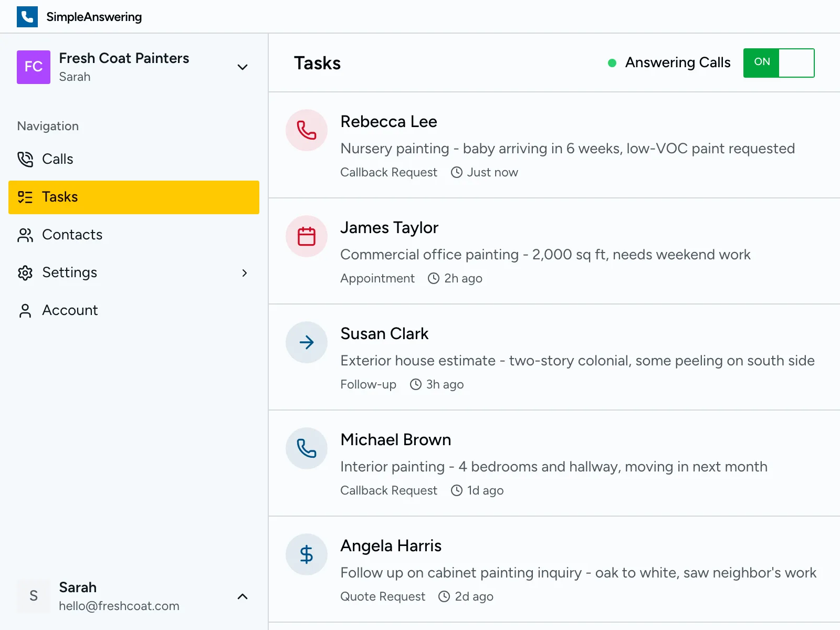Screen dimensions: 840x630
Task: Click Rebecca Lee's callback phone icon
Action: 306,130
